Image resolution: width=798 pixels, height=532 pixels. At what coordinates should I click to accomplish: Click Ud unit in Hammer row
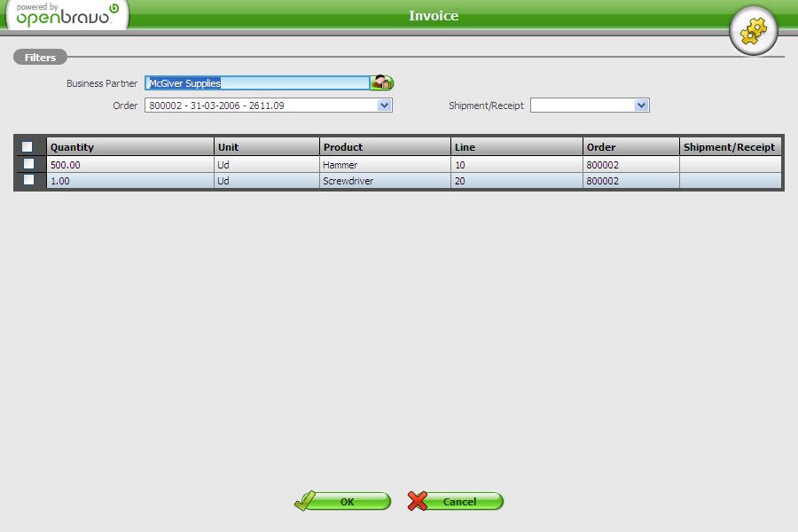267,164
